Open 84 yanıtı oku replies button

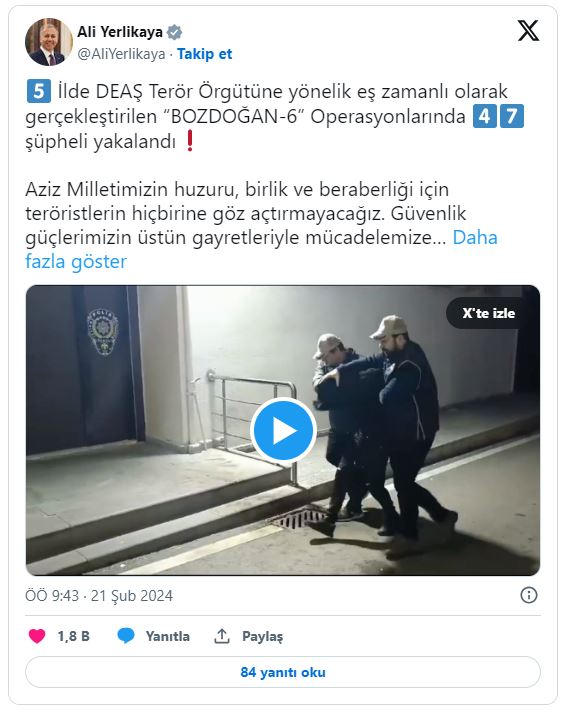click(x=283, y=672)
